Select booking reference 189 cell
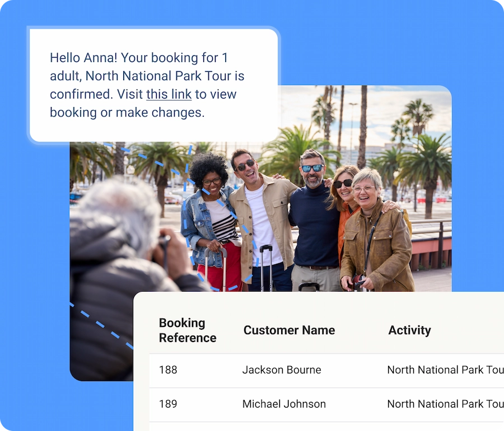The image size is (504, 431). coord(168,404)
